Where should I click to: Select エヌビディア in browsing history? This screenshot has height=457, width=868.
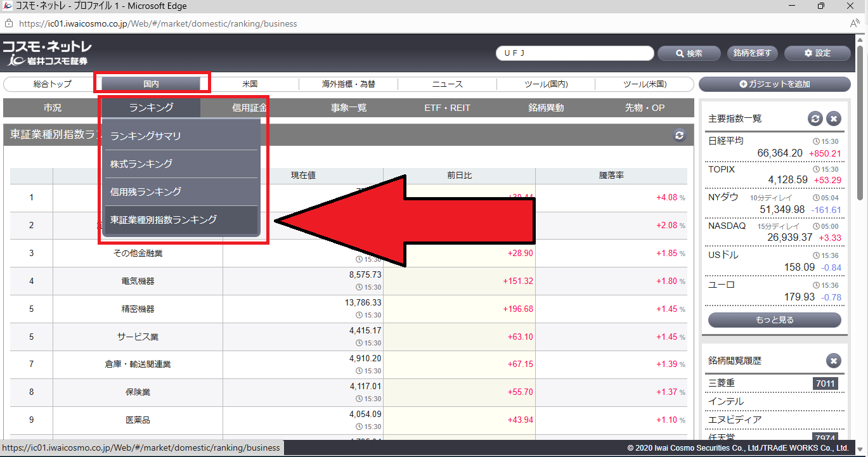tap(735, 420)
